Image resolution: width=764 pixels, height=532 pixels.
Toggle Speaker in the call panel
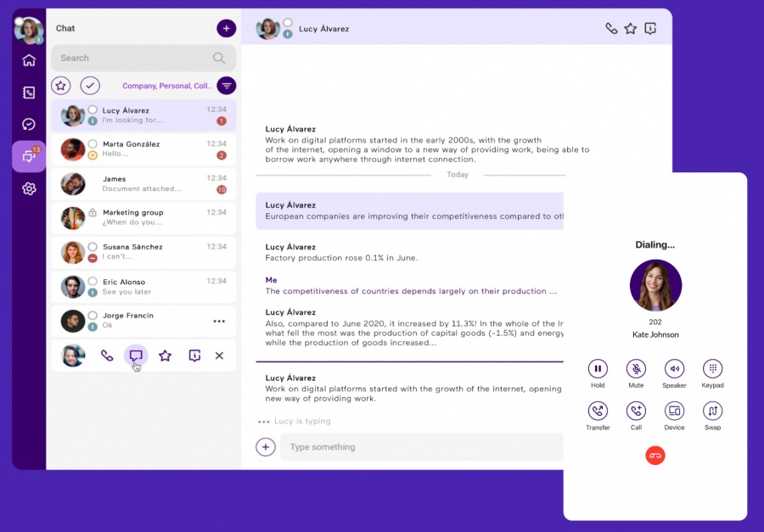(674, 369)
